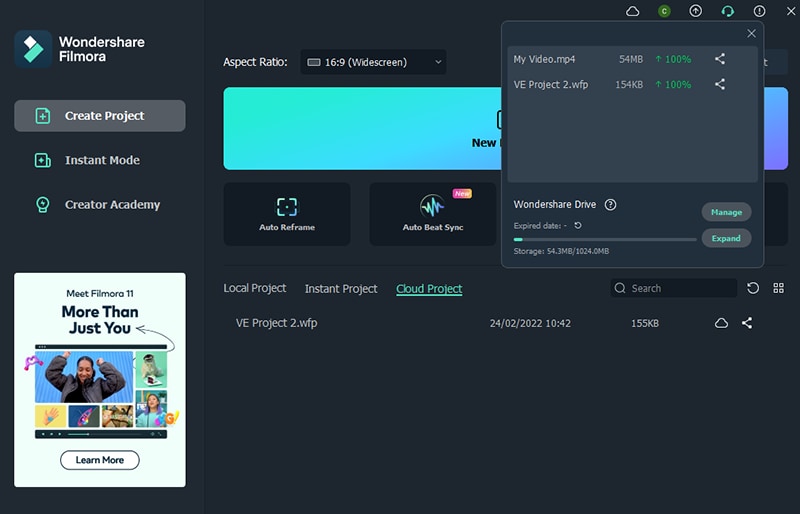Select Create Project in the sidebar
Screen dimensions: 800x514
tap(100, 116)
